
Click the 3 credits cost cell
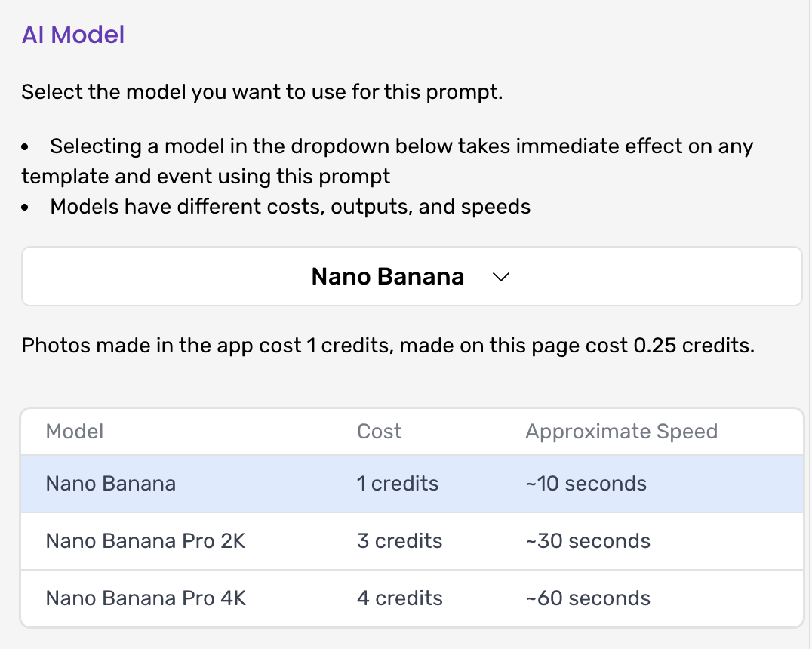(399, 541)
